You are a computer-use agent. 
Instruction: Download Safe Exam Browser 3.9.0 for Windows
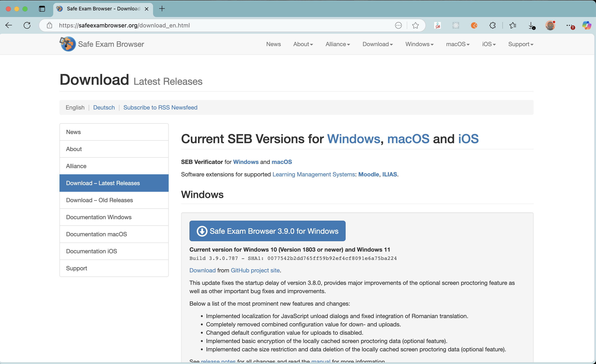point(267,231)
